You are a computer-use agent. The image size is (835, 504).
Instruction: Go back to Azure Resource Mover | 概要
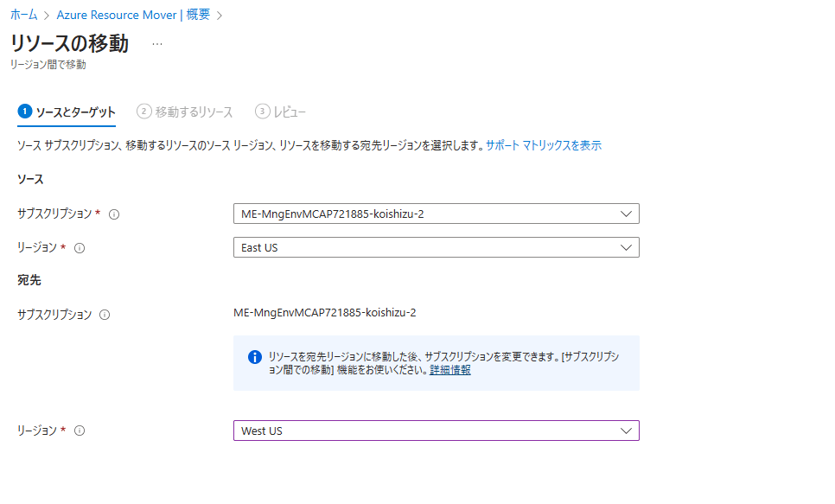(x=133, y=15)
